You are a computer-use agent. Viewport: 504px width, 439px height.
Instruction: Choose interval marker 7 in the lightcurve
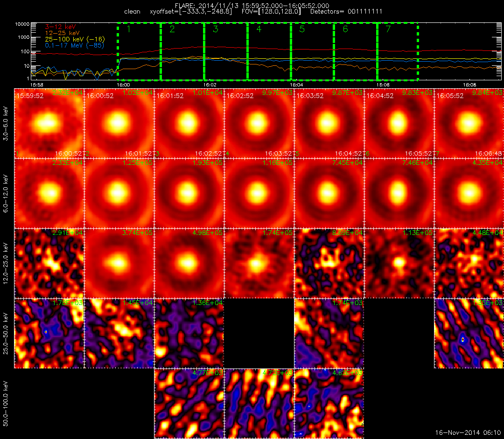pyautogui.click(x=388, y=29)
